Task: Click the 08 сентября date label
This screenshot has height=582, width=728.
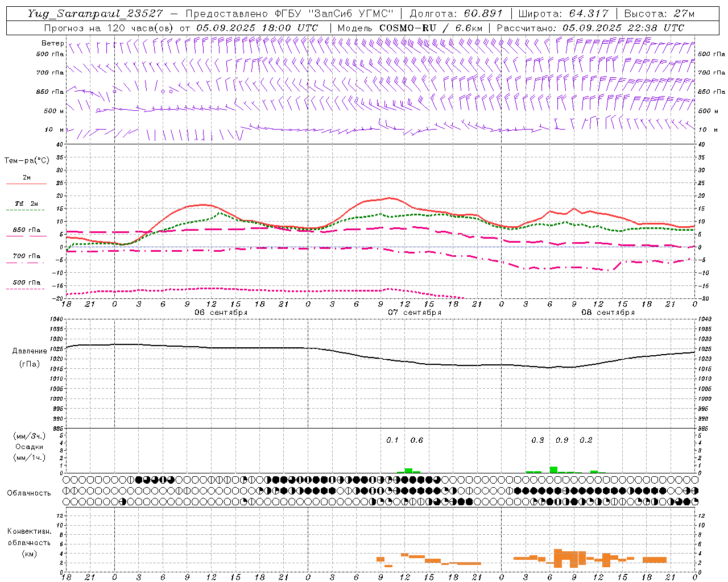Action: (608, 313)
